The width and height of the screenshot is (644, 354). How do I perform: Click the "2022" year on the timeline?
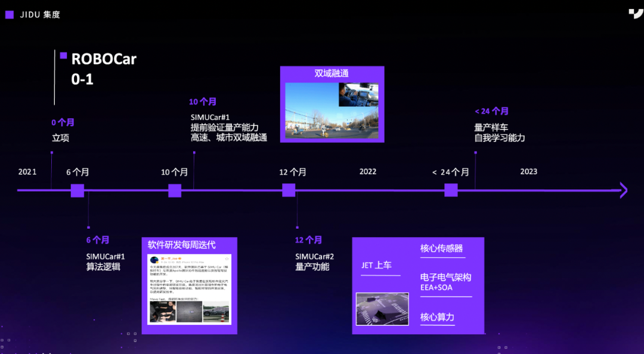(368, 171)
